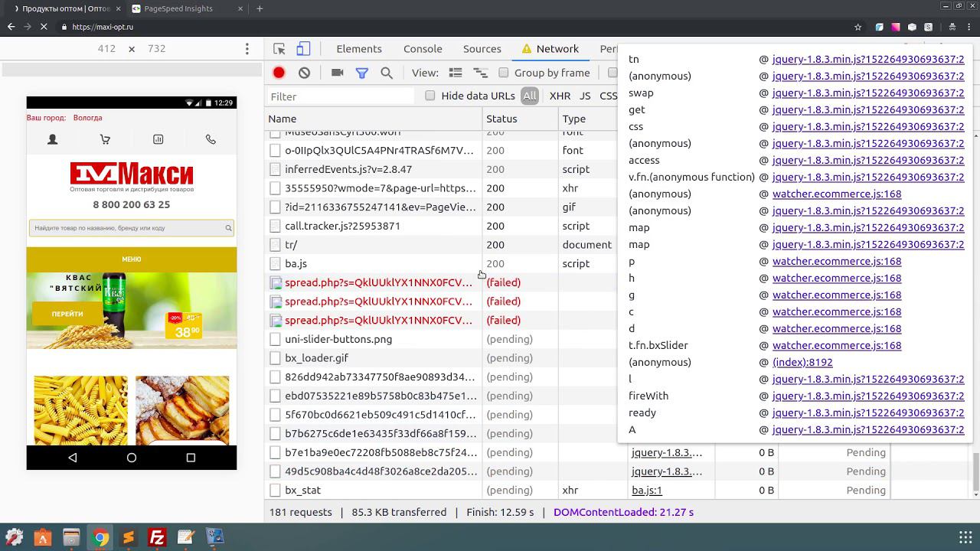This screenshot has width=980, height=551.
Task: Change the city via the Вологда link
Action: pos(87,118)
